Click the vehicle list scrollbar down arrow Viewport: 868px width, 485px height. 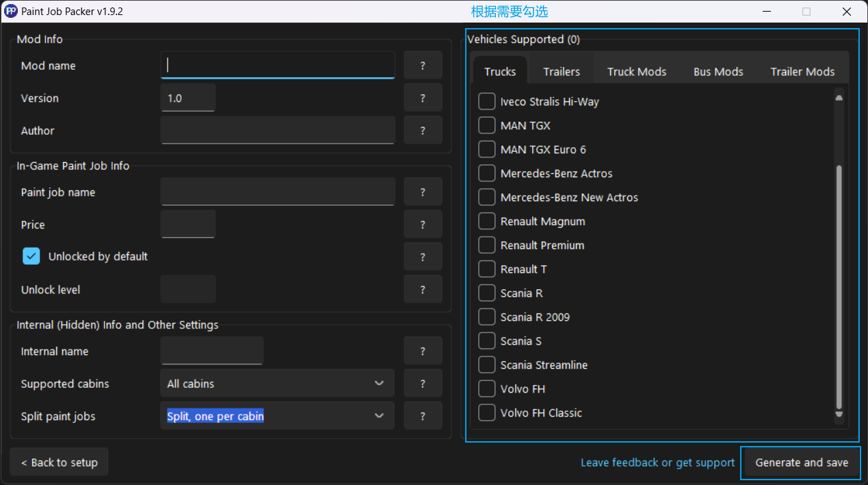pos(839,415)
